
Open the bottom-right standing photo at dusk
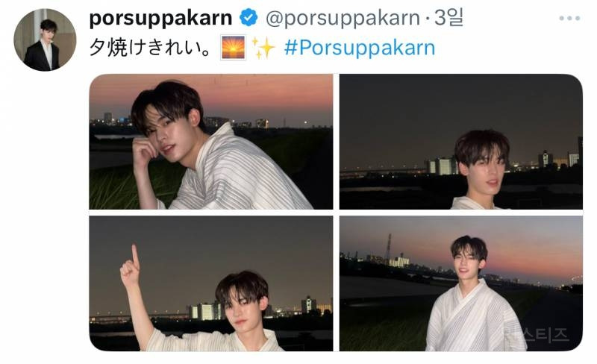coord(461,283)
